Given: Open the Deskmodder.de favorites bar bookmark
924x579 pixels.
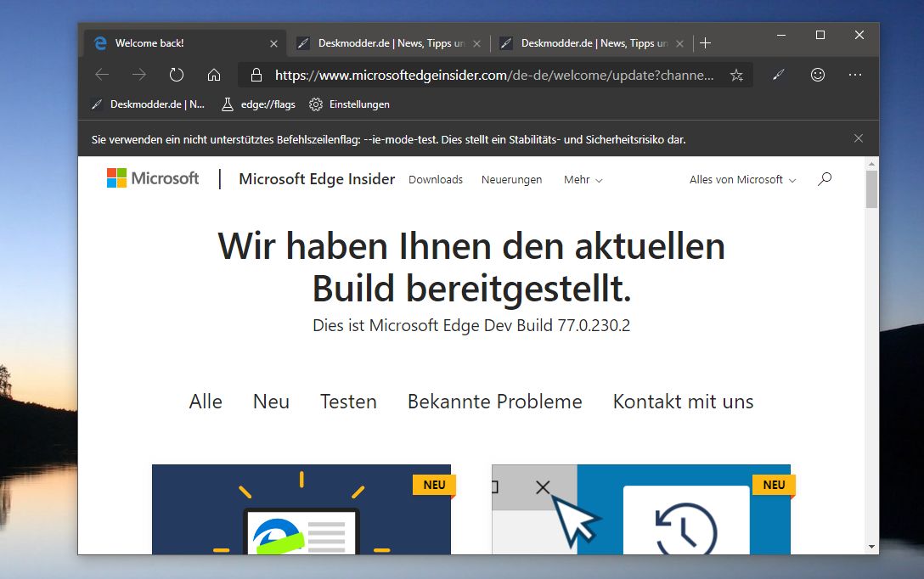Looking at the screenshot, I should pos(148,104).
